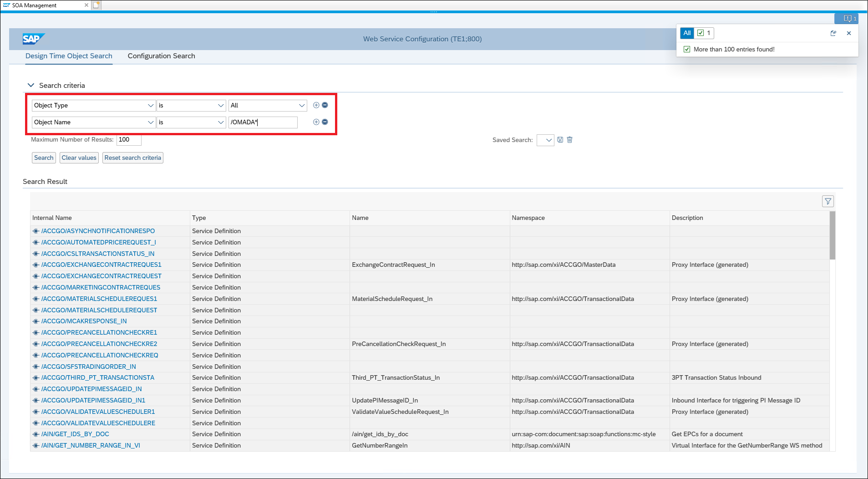The height and width of the screenshot is (479, 868).
Task: Select 'Get EPCs for a document' description
Action: coord(707,434)
